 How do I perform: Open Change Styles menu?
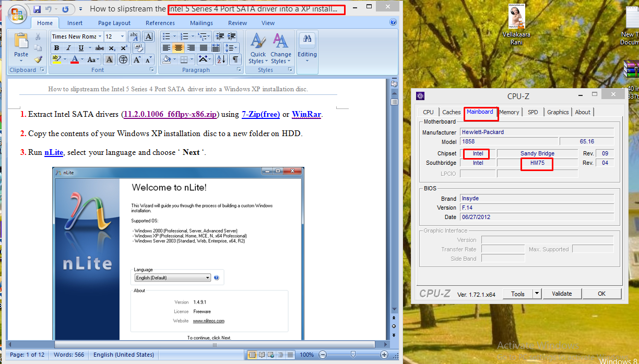click(x=280, y=48)
